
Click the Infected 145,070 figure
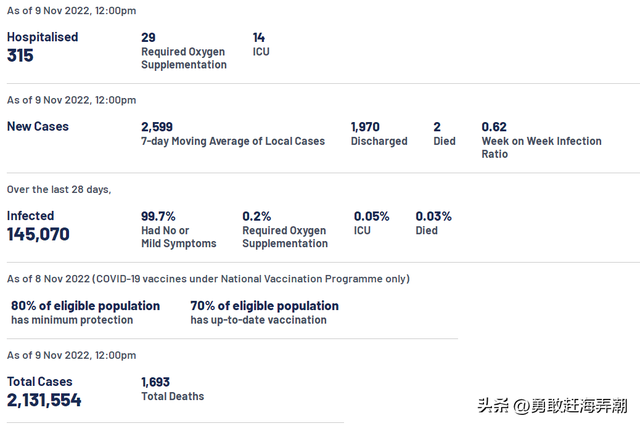click(x=38, y=234)
